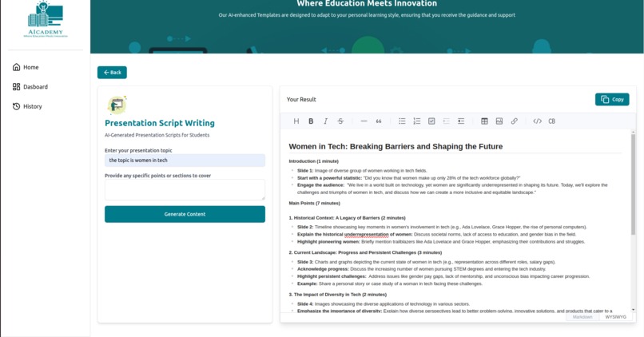Create an ordered numbered list
Viewport: 644px width, 337px height.
point(417,121)
